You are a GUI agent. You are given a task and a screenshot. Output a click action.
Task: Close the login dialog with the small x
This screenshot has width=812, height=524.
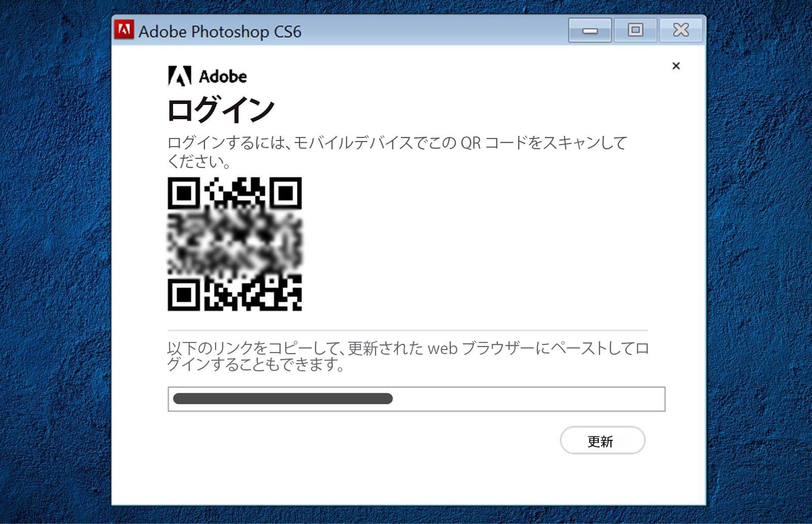pos(676,66)
